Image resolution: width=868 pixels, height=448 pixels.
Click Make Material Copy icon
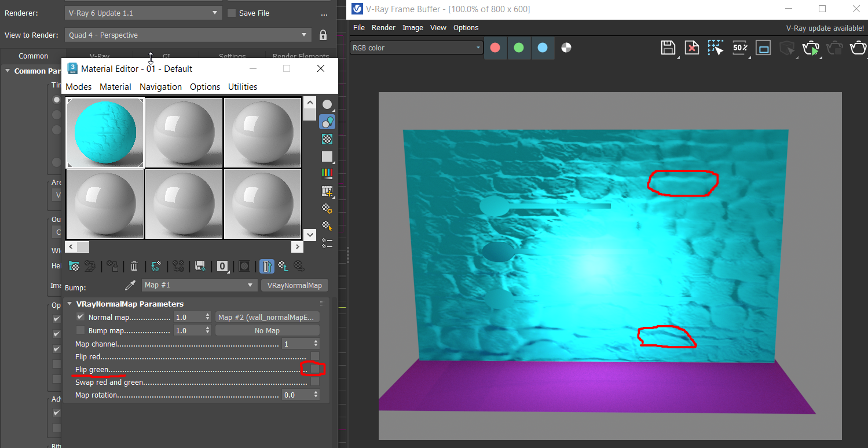(156, 266)
